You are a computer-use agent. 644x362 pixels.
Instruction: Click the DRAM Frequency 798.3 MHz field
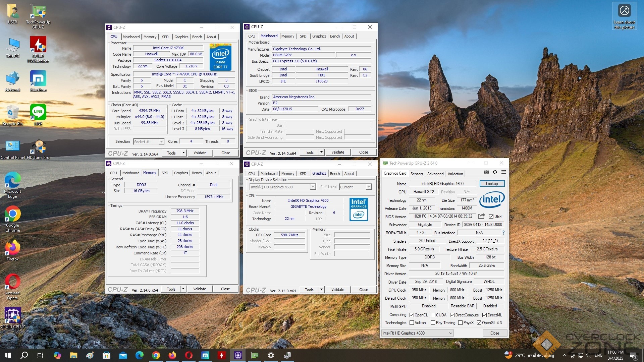point(185,211)
